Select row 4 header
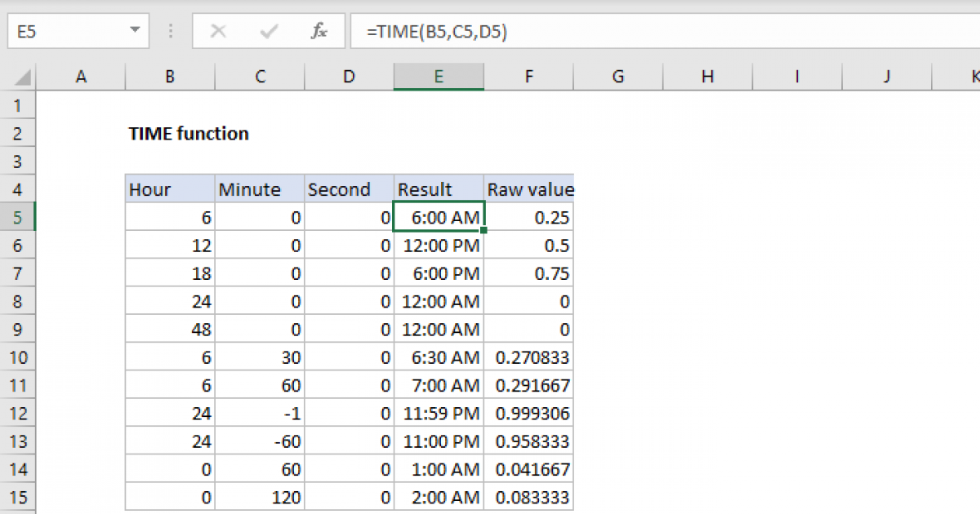The height and width of the screenshot is (514, 980). tap(18, 189)
